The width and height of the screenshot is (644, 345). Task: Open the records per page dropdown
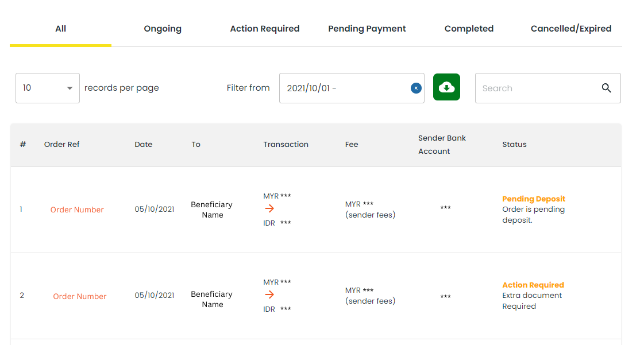pos(48,88)
